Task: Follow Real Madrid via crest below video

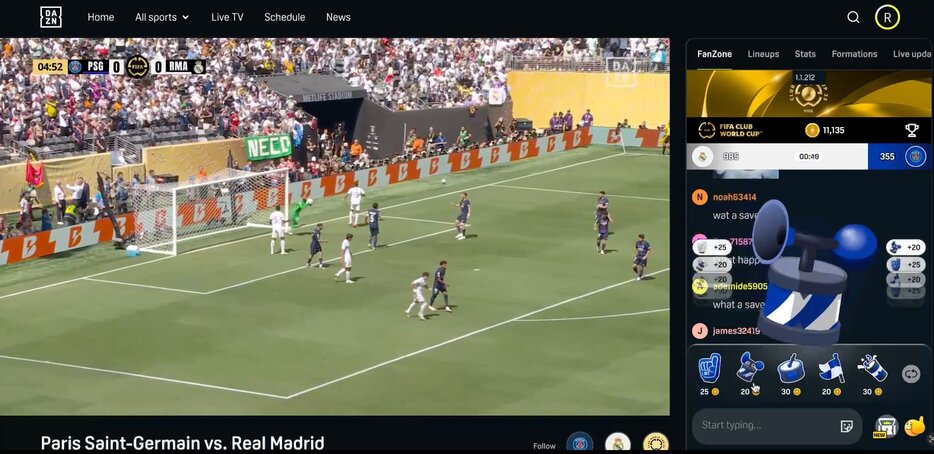Action: [x=618, y=443]
